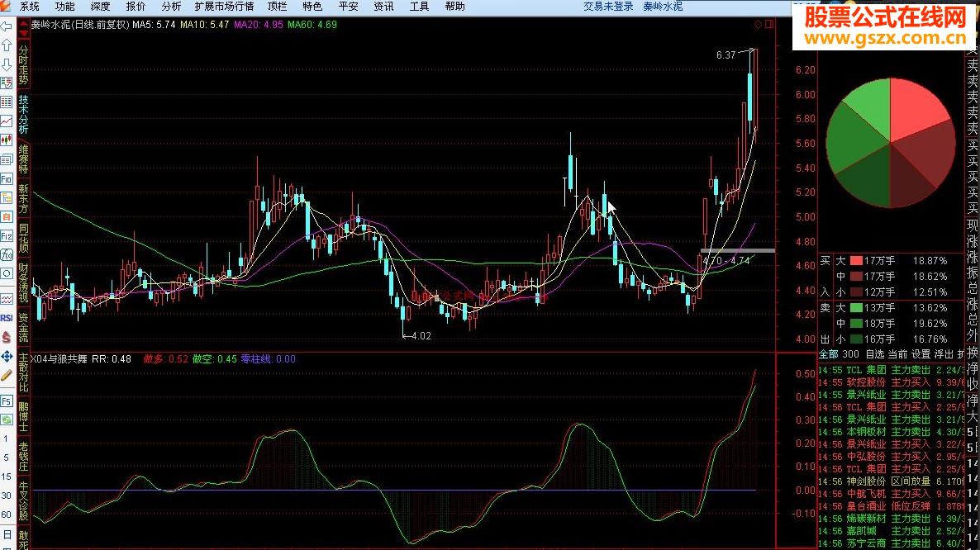Open the f(x) formula icon

click(x=7, y=254)
